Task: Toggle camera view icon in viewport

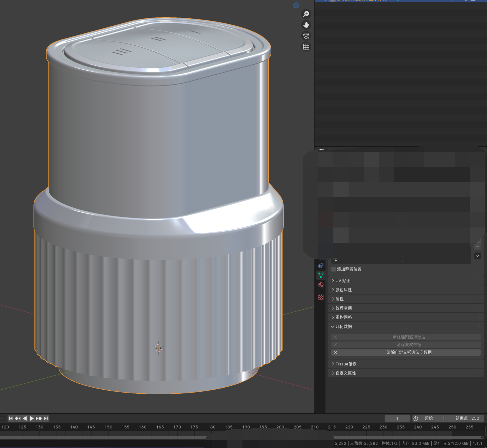Action: (306, 36)
